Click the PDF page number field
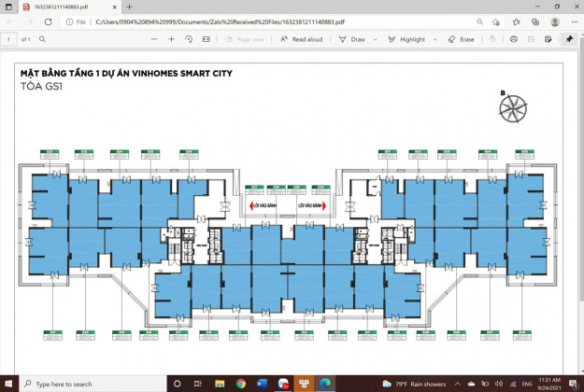Image resolution: width=584 pixels, height=392 pixels. [9, 39]
